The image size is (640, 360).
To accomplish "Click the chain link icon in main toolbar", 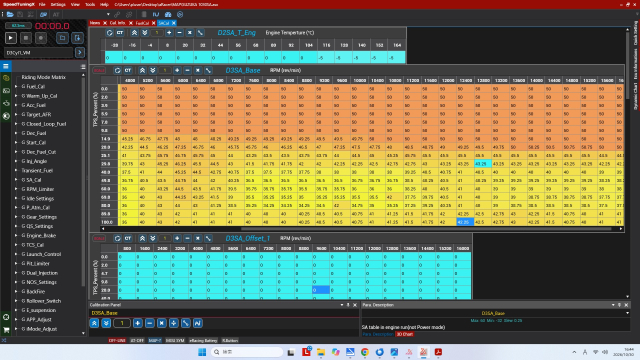I will tap(117, 14).
